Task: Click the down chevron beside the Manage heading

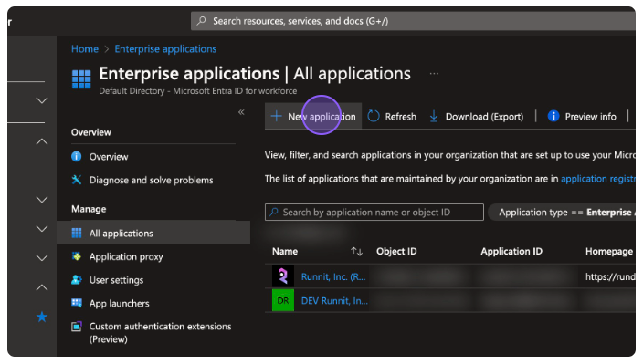Action: [42, 200]
